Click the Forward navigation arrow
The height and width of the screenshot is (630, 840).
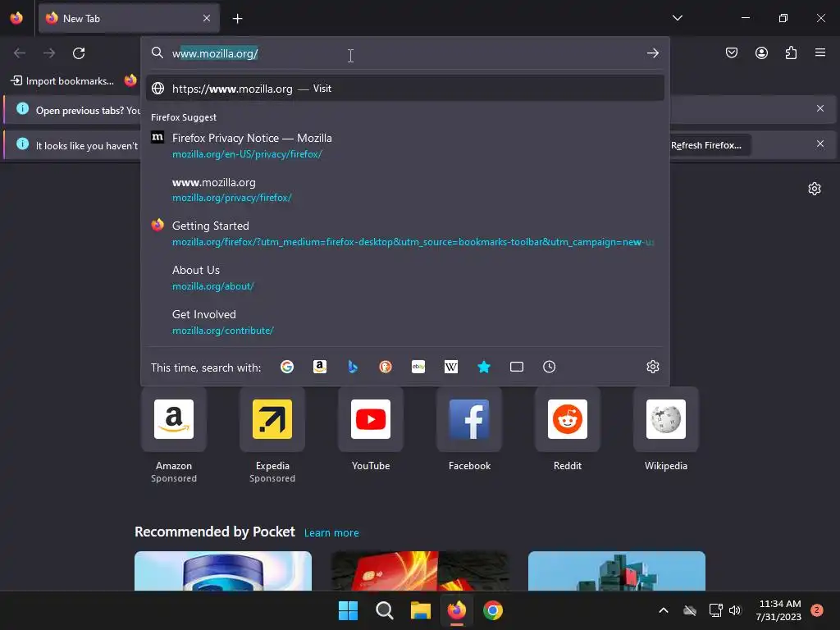point(49,53)
